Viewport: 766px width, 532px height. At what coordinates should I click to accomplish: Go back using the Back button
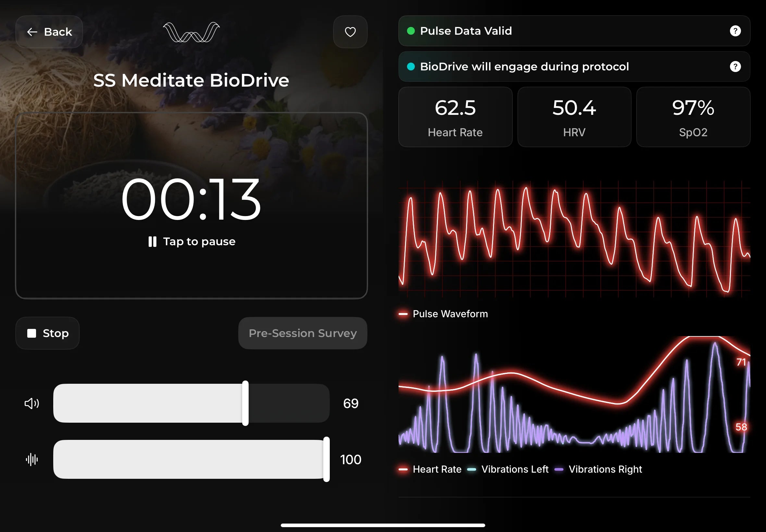tap(49, 32)
